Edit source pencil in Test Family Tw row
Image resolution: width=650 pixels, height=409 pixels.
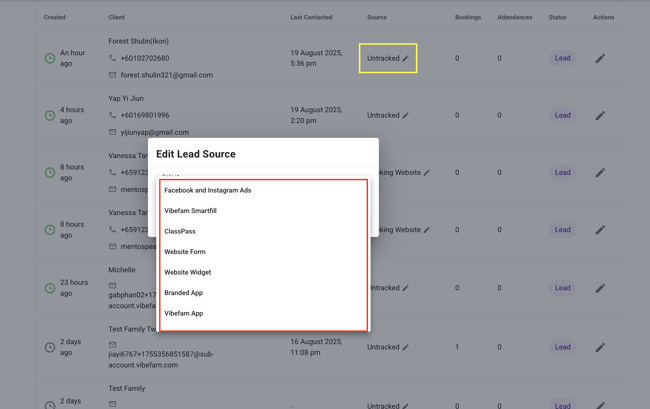(x=405, y=347)
